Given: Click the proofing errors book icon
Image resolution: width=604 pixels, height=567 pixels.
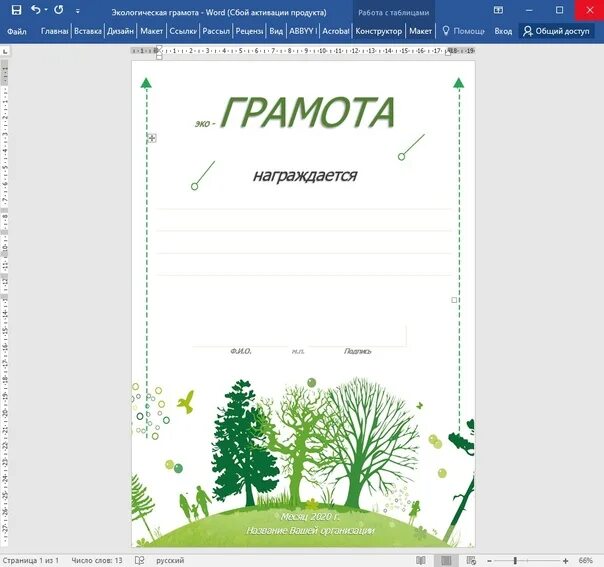Looking at the screenshot, I should pos(139,560).
